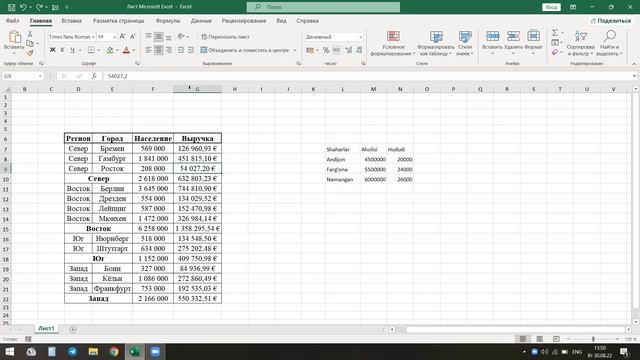Click the percent style icon
Viewport: 640px width, 360px height.
coord(326,50)
